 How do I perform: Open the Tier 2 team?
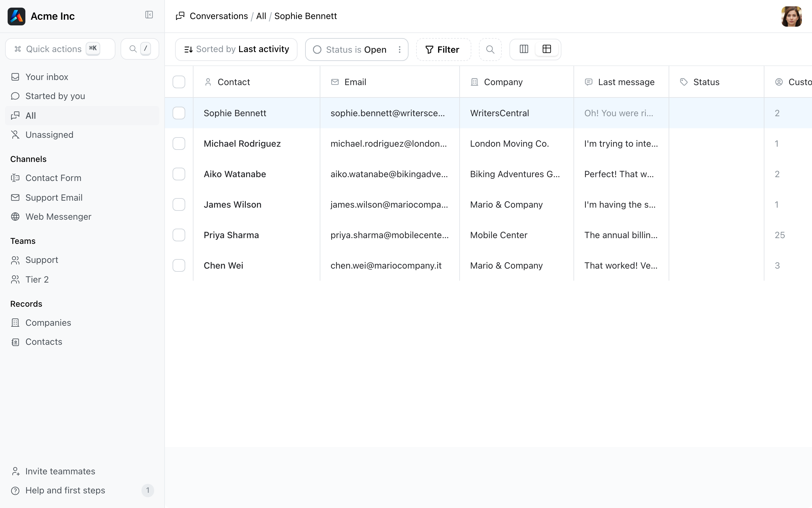[x=82, y=279]
